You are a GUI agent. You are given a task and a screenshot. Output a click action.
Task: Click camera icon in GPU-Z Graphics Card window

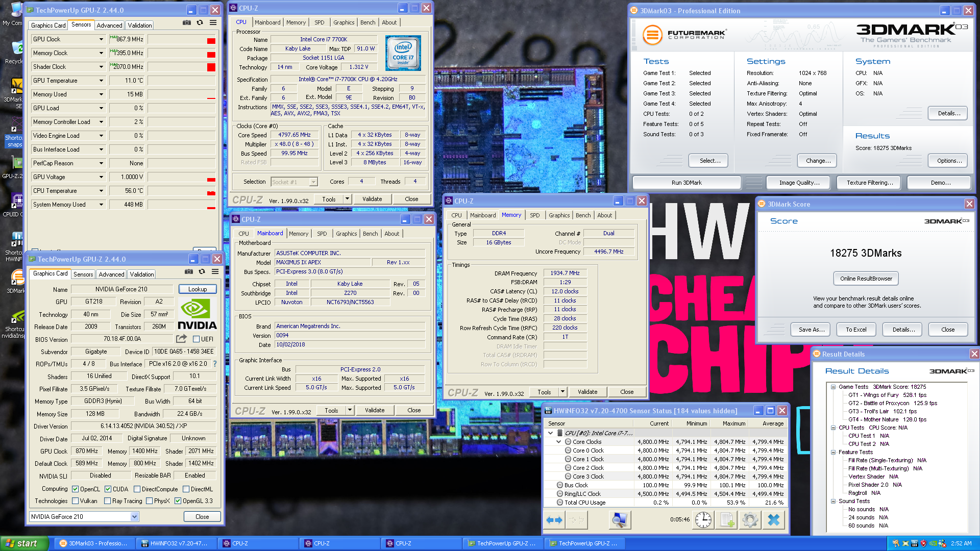189,272
